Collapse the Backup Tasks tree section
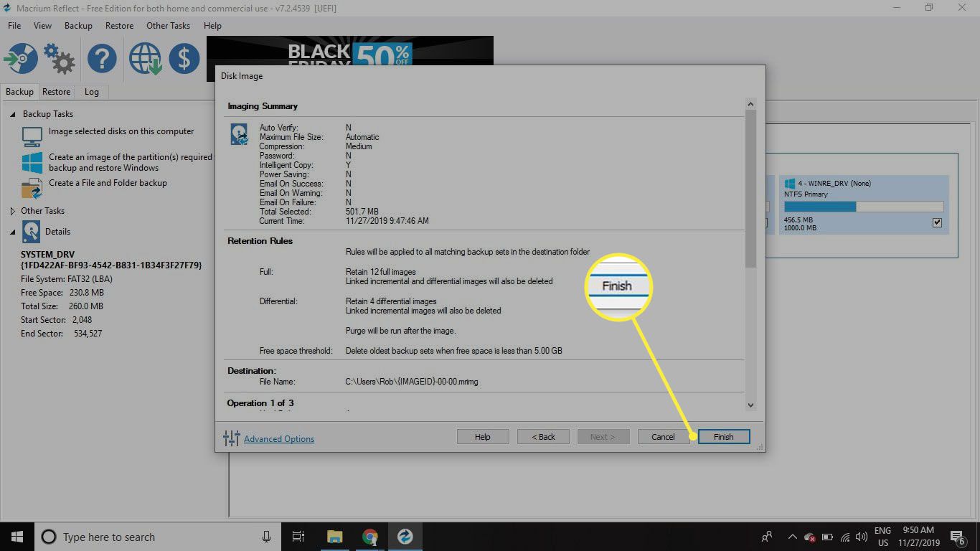The height and width of the screenshot is (551, 980). 12,114
